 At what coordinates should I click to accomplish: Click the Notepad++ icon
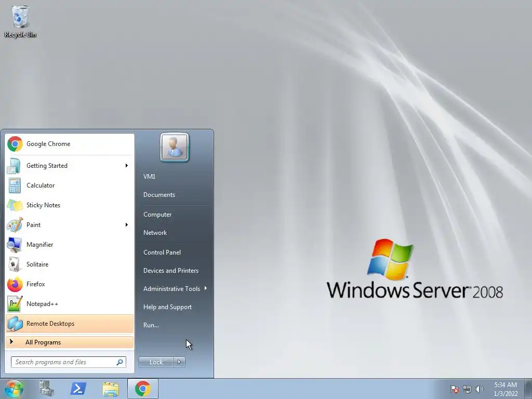click(x=15, y=304)
